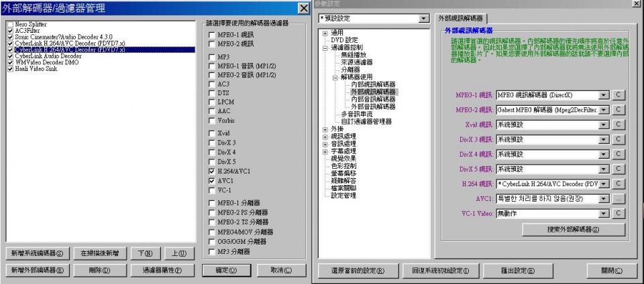Viewport: 644px width, 284px height.
Task: Click the C button beside DivX 3 視訊 dropdown
Action: [x=619, y=139]
